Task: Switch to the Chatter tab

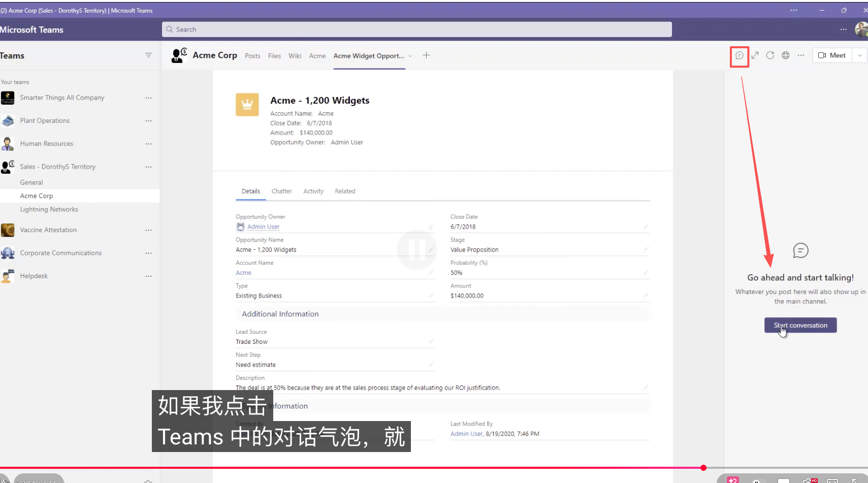Action: (281, 191)
